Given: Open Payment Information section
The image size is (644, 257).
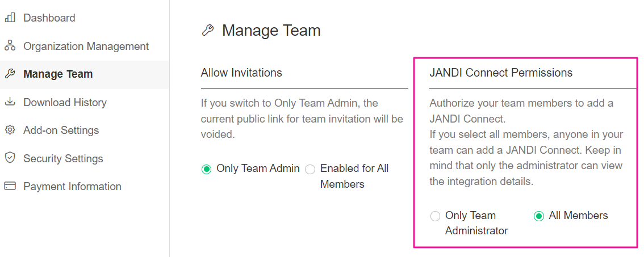Looking at the screenshot, I should tap(72, 186).
